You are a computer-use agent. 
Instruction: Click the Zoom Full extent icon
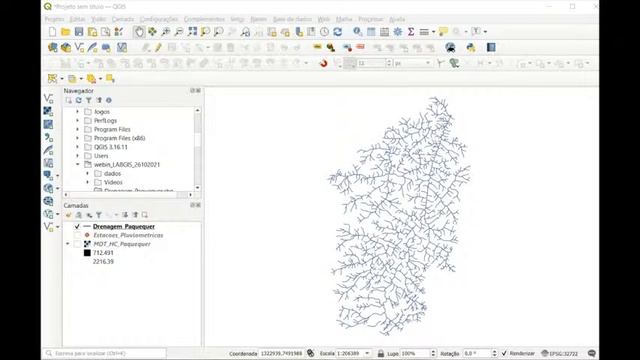pyautogui.click(x=192, y=32)
